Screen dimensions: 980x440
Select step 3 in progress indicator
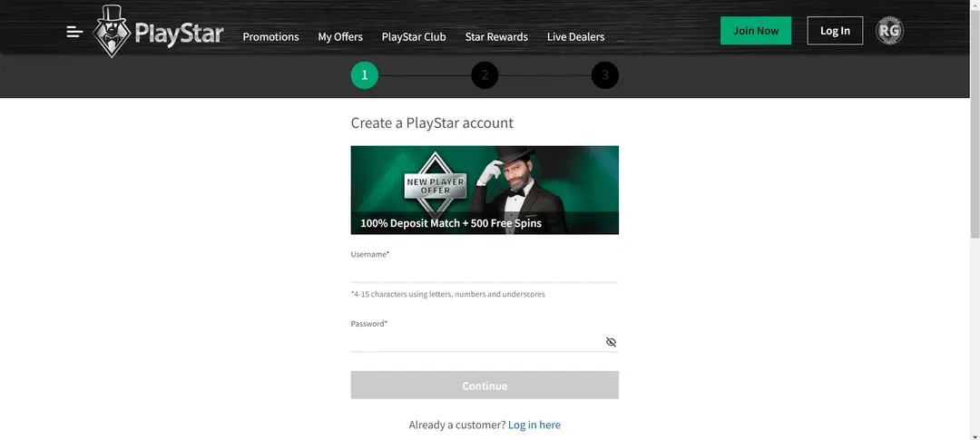click(x=605, y=75)
